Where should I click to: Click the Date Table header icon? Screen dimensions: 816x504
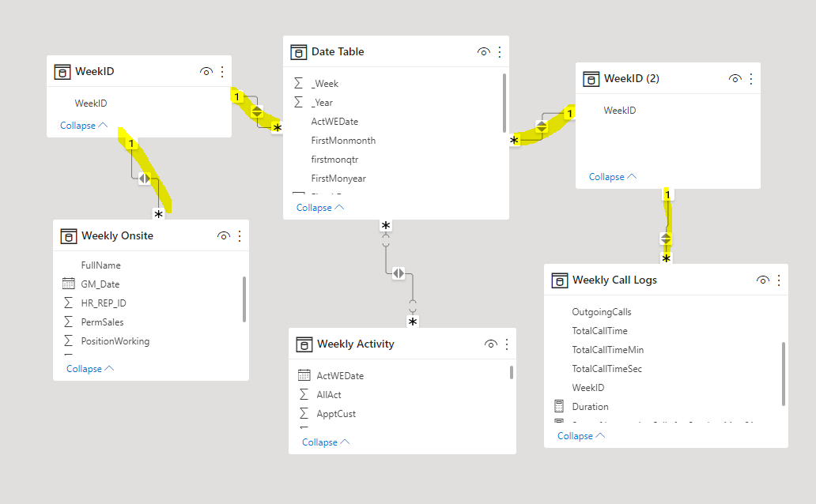click(x=298, y=52)
